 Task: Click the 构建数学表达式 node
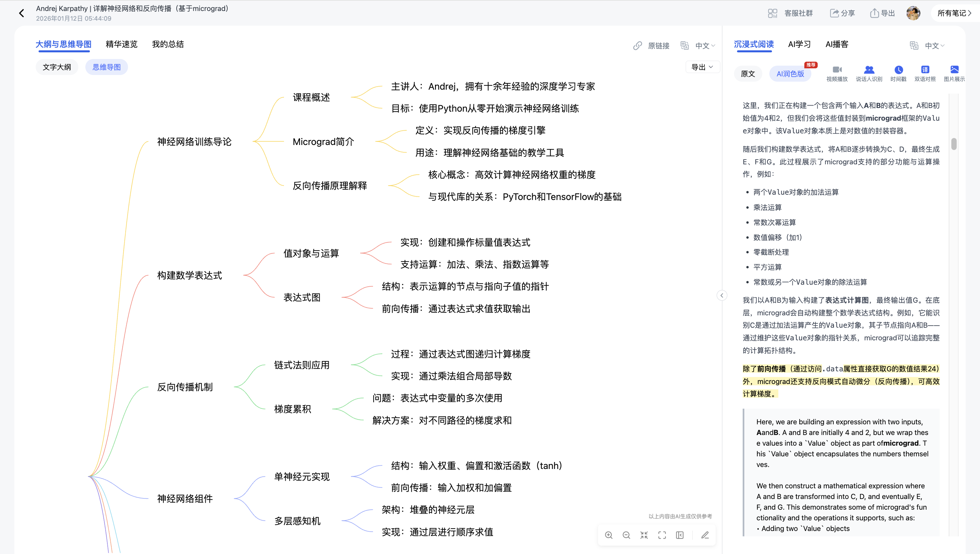point(189,275)
